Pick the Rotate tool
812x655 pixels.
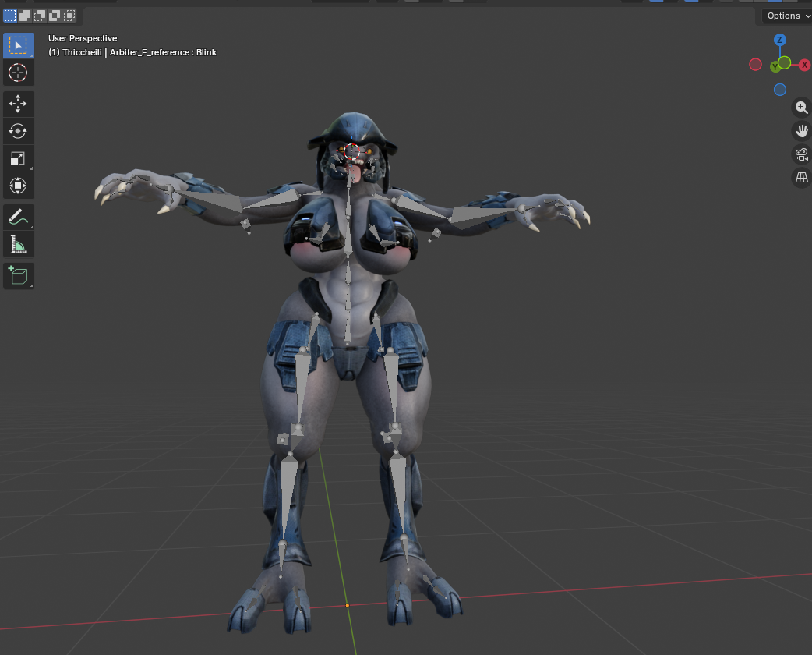18,131
